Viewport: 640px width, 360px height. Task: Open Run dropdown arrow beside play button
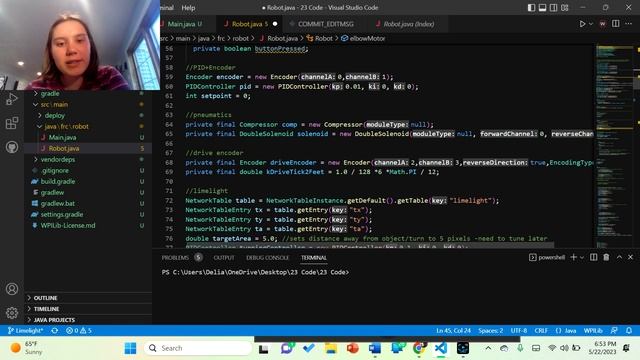(x=591, y=24)
